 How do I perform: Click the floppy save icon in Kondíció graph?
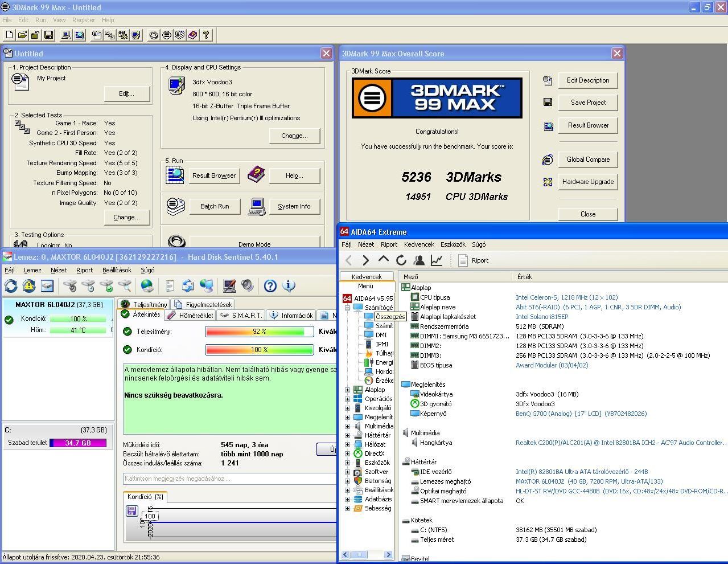(132, 511)
